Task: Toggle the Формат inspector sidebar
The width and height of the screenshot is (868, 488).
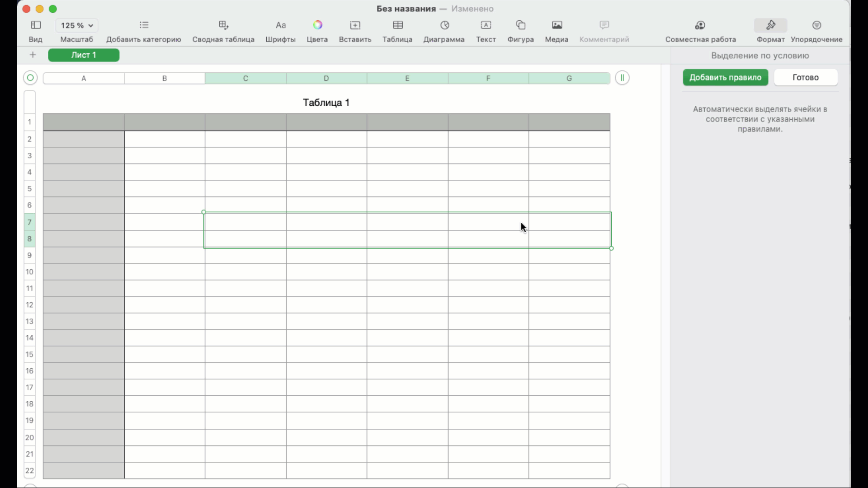Action: [770, 25]
